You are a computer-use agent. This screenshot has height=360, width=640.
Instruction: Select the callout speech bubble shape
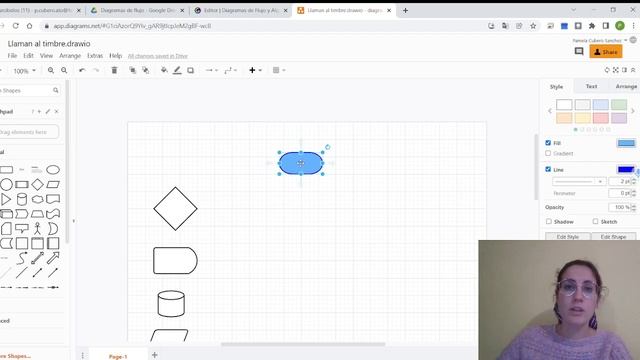point(22,229)
